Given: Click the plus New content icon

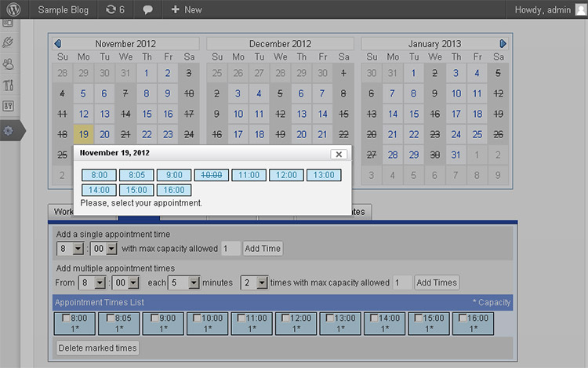Looking at the screenshot, I should 175,9.
